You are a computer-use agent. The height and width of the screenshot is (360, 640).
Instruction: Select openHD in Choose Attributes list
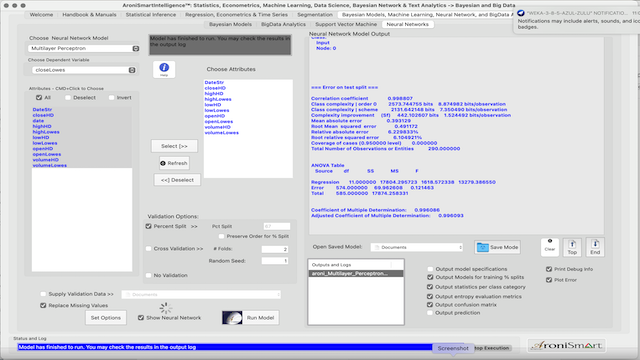point(215,116)
